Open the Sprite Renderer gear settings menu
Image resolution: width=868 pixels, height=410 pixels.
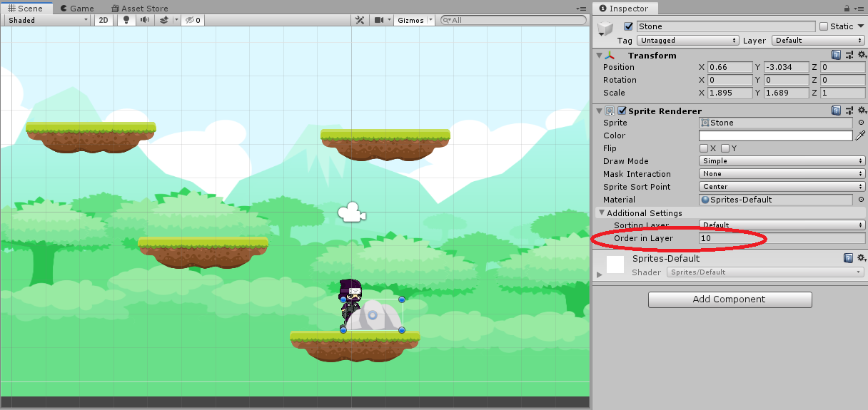(861, 111)
